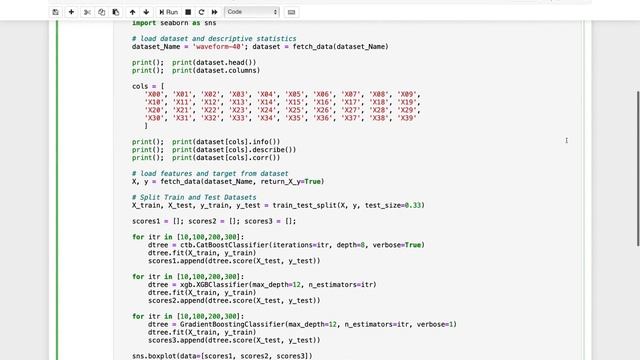Click the 'print(dataset.columns)' statement
Viewport: 640px width, 360px height.
[x=216, y=70]
